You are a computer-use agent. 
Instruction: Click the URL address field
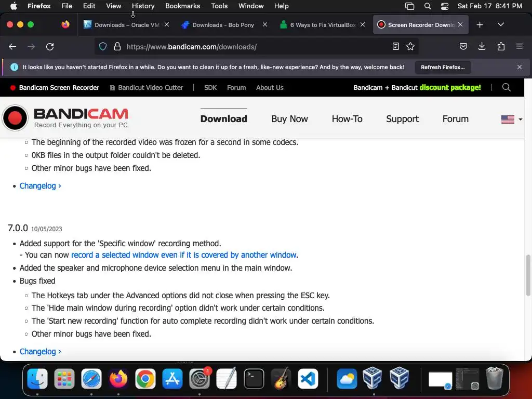point(256,46)
